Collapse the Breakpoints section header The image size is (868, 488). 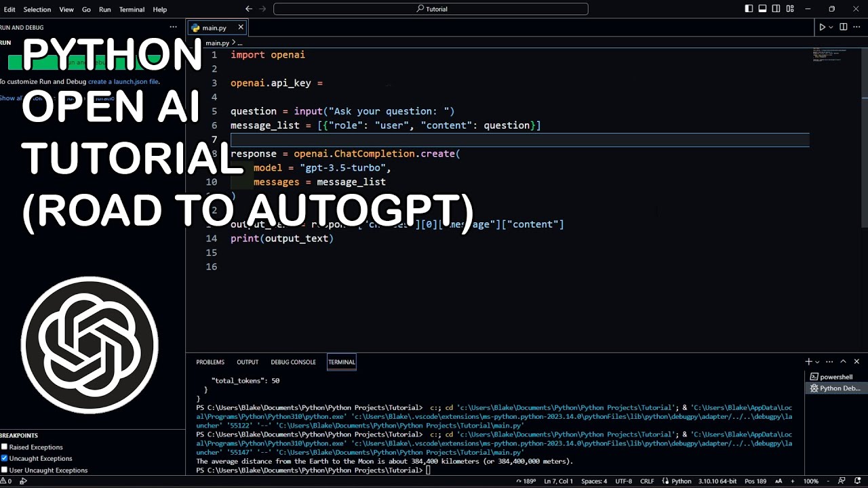click(x=92, y=435)
